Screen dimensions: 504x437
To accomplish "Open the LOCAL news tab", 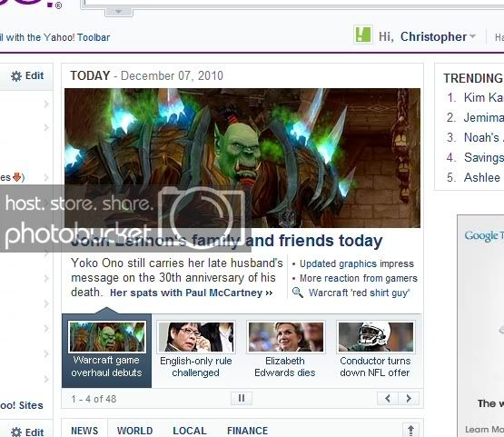I will (189, 431).
